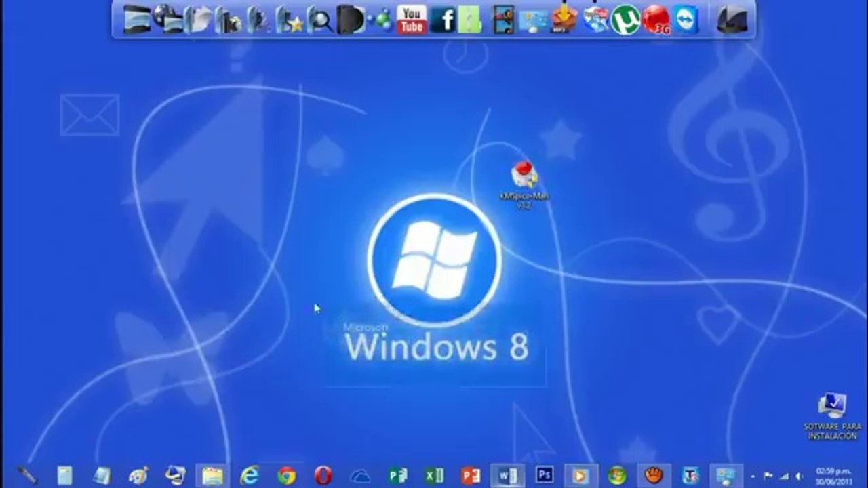Switch to Microsoft Word in the taskbar
This screenshot has height=488, width=868.
[508, 476]
